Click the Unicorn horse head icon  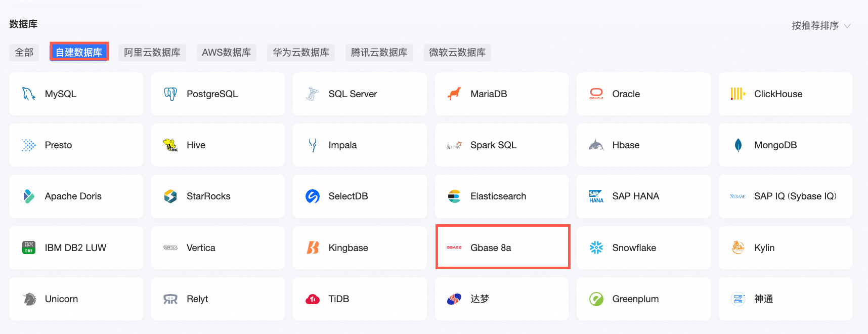pyautogui.click(x=29, y=299)
